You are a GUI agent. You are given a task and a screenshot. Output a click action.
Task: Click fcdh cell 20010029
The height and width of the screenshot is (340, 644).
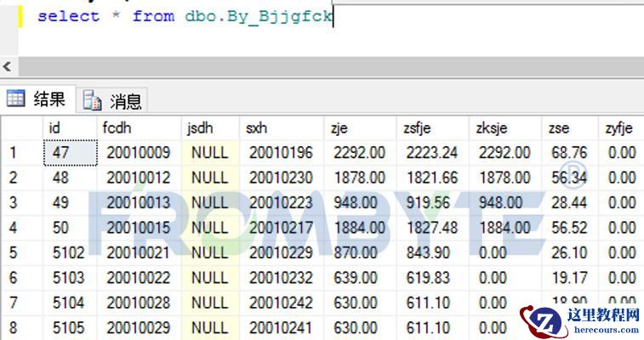(x=140, y=328)
